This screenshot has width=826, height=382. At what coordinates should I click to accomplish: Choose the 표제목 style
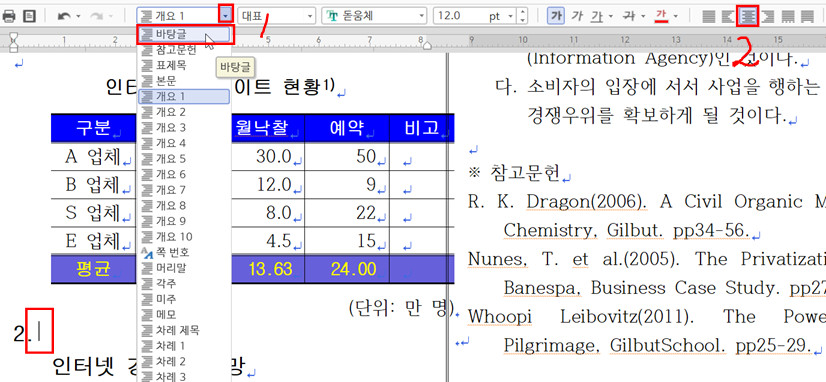click(x=184, y=65)
